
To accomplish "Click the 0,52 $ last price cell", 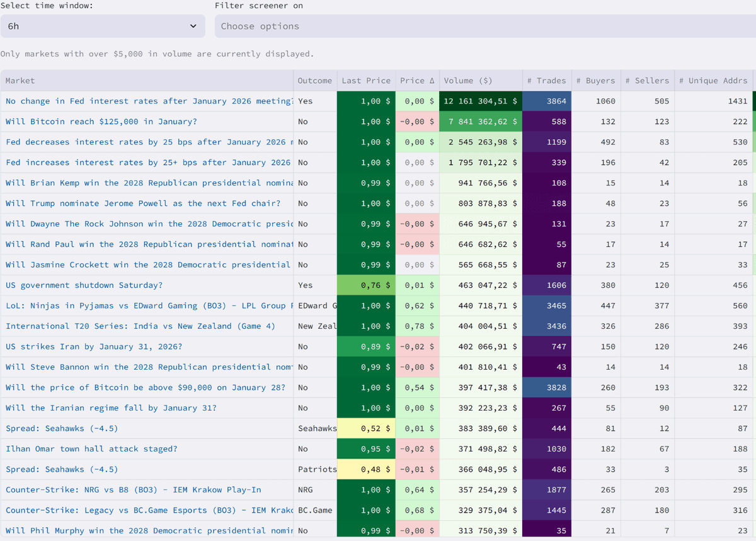I will point(366,429).
